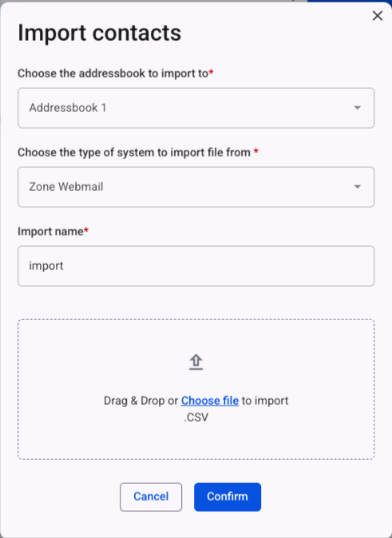Screen dimensions: 392x538
Task: Click the upload arrow icon
Action: (x=196, y=362)
